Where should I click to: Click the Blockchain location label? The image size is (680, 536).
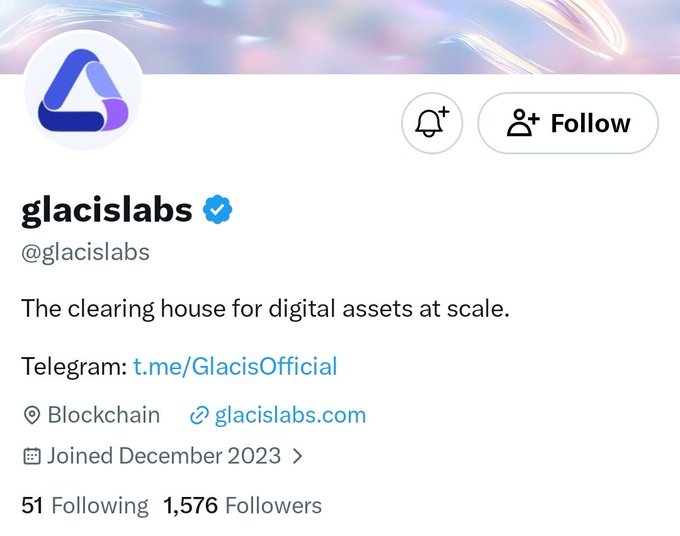pyautogui.click(x=104, y=415)
